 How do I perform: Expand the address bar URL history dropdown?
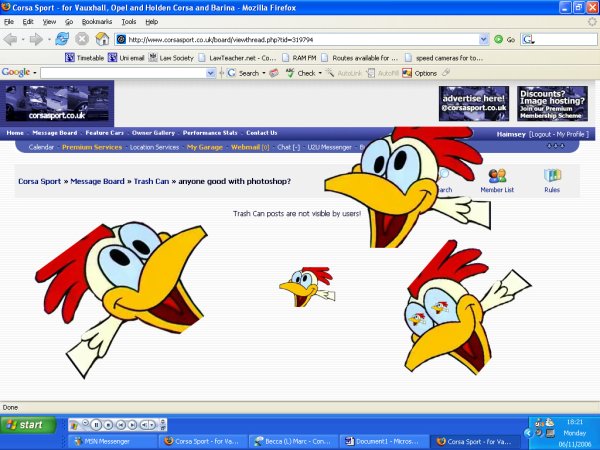click(483, 39)
